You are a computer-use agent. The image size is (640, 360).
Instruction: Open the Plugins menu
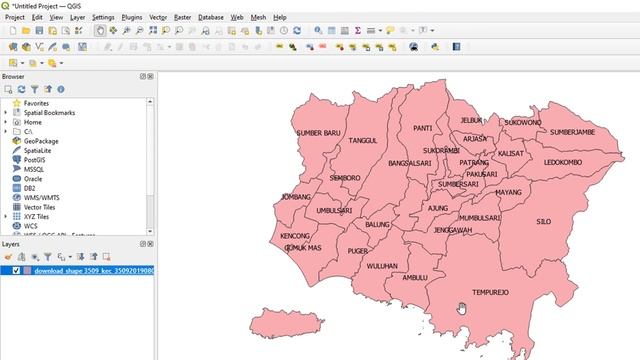click(132, 18)
